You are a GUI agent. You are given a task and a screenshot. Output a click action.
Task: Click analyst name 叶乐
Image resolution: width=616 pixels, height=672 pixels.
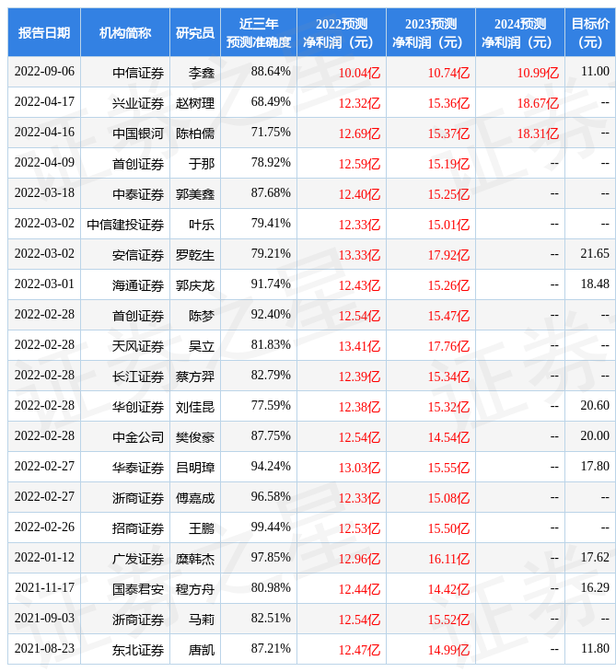pyautogui.click(x=202, y=225)
